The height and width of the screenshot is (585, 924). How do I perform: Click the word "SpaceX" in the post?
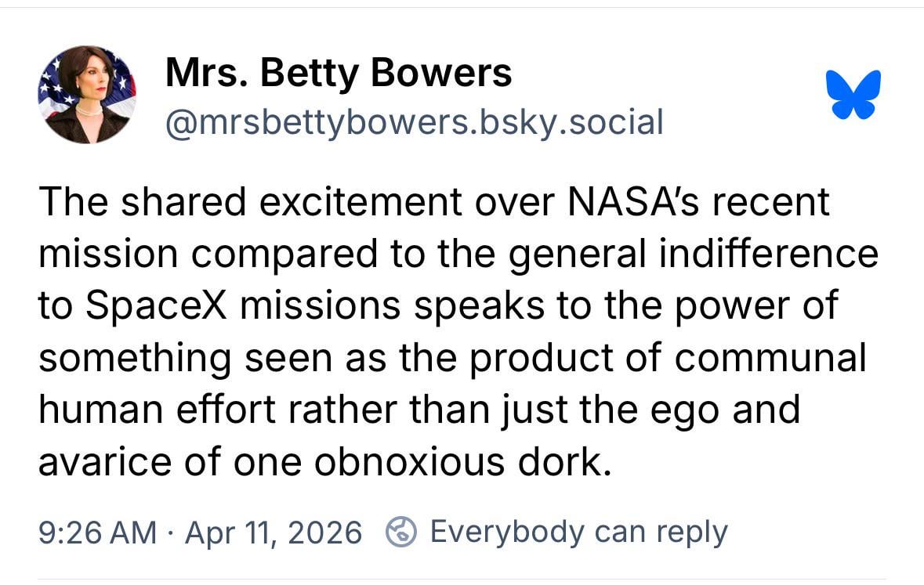(x=155, y=306)
